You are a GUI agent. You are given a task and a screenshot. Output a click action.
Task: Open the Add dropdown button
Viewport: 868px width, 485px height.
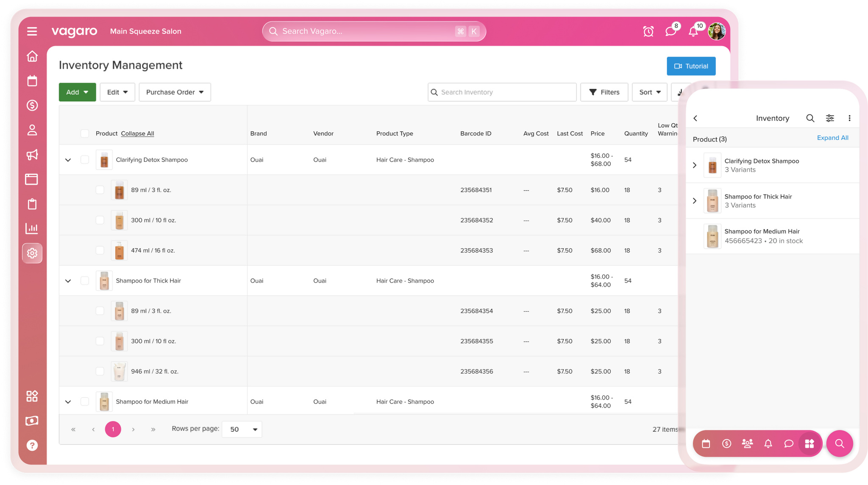tap(78, 92)
